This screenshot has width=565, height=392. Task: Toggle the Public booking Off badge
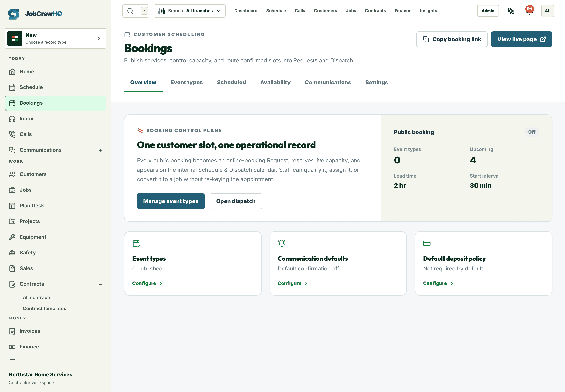click(532, 132)
